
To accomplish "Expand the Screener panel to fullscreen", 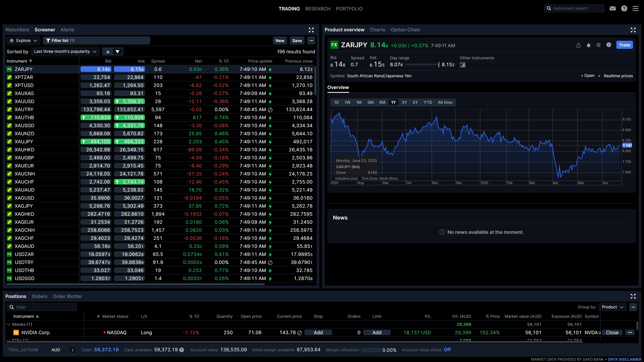I will pyautogui.click(x=311, y=30).
